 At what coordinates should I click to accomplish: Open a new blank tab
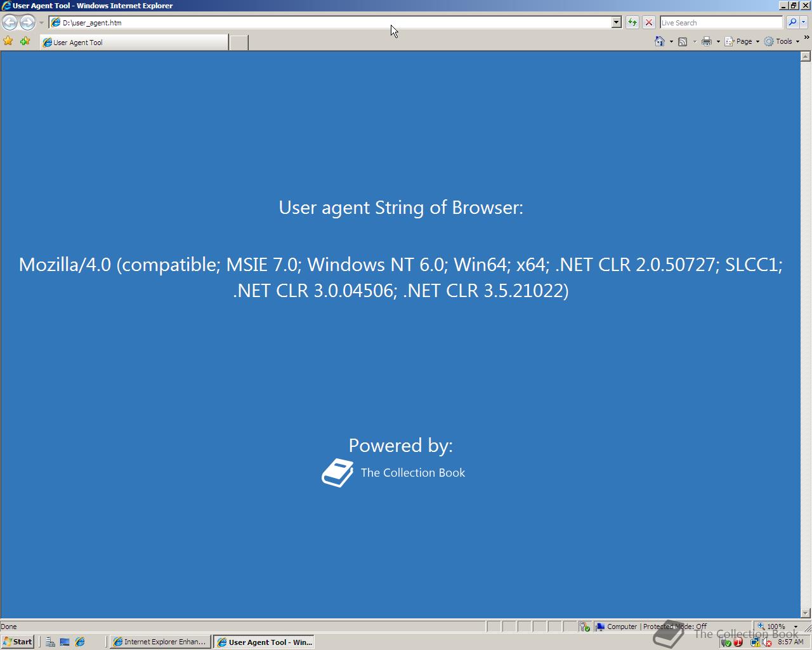pyautogui.click(x=239, y=43)
